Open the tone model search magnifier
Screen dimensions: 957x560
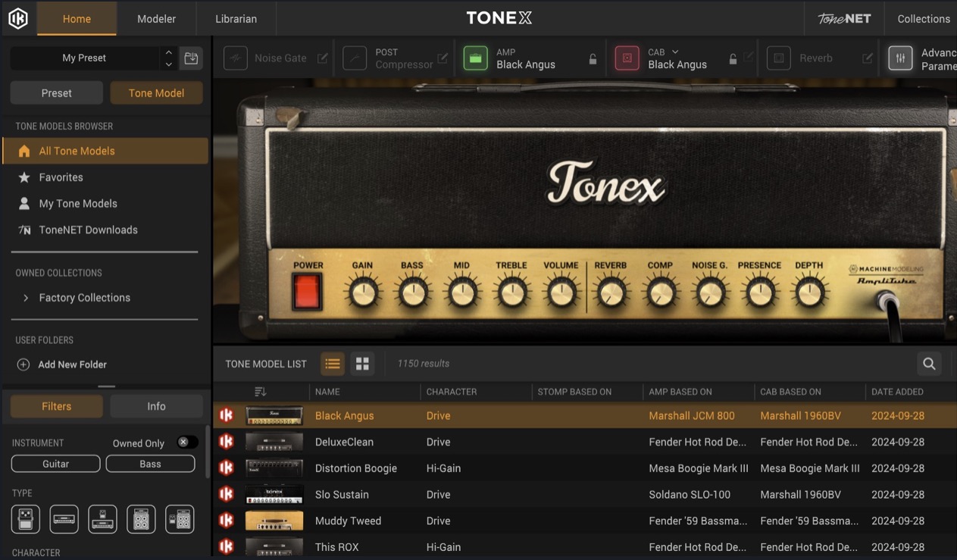[x=929, y=364]
